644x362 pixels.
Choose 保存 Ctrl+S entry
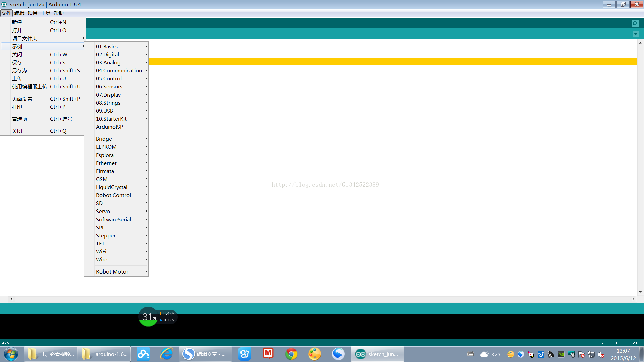(43, 62)
